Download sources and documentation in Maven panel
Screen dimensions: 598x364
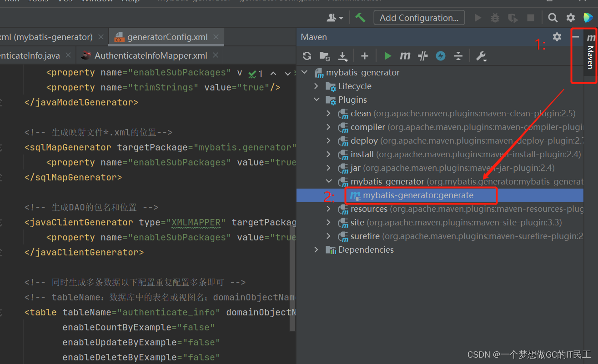pos(342,55)
